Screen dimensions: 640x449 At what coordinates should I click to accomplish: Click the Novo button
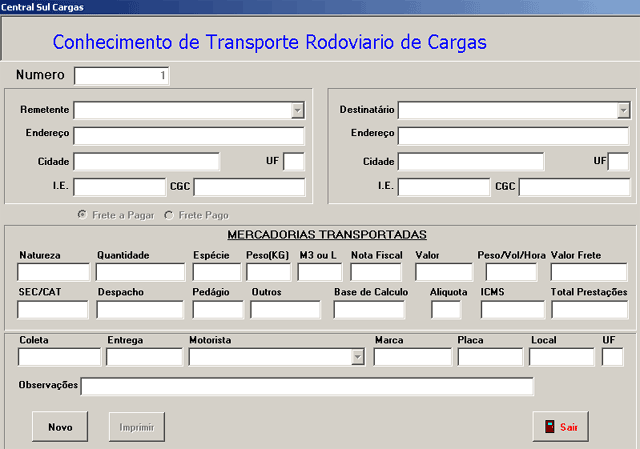point(60,427)
